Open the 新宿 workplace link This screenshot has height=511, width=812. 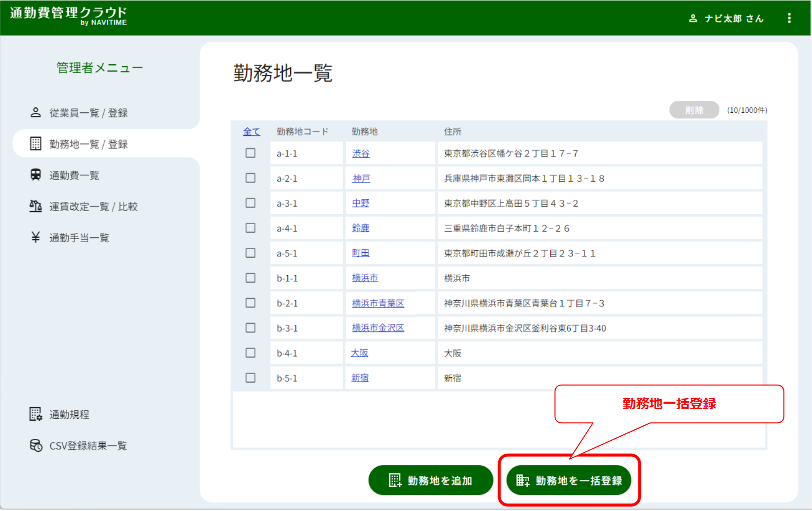[x=360, y=378]
